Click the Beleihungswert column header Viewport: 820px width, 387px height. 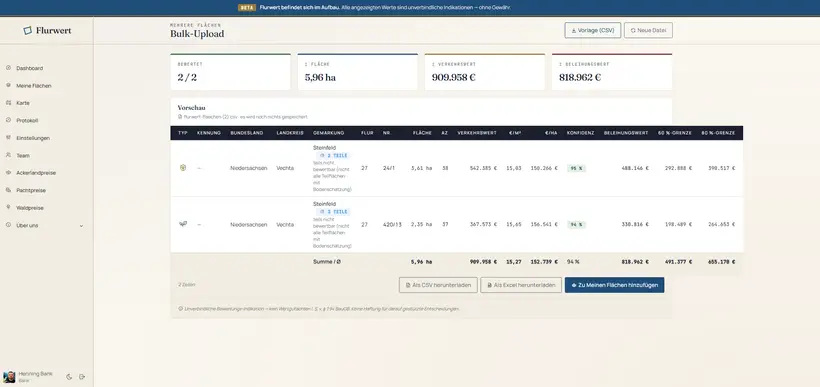click(x=626, y=133)
